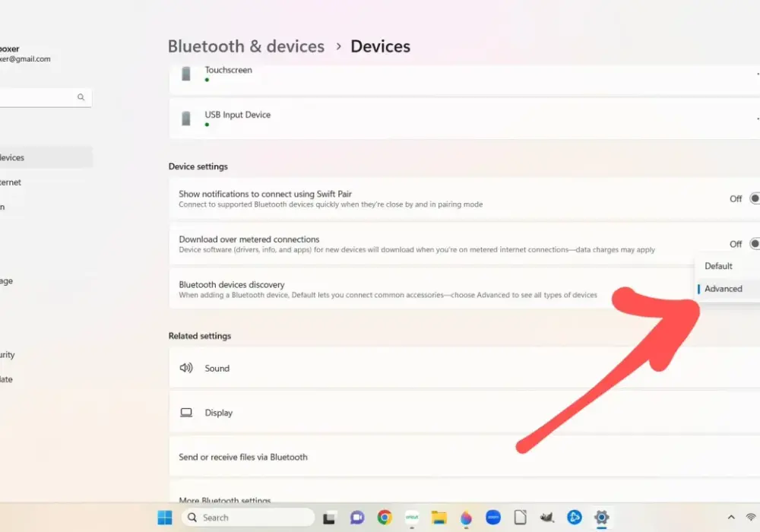Viewport: 760px width, 532px height.
Task: Toggle Download over metered connections switch
Action: click(x=754, y=244)
